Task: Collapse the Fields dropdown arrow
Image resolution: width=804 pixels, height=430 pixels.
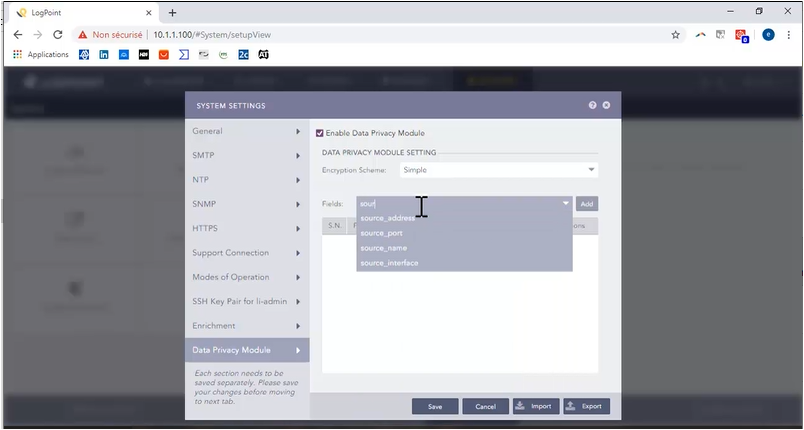Action: pos(565,204)
